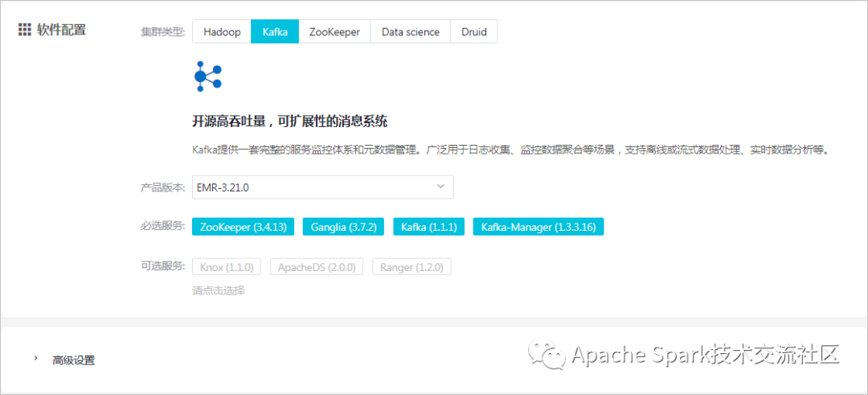
Task: Click the Kafka (1.1.1) required service
Action: pos(428,227)
